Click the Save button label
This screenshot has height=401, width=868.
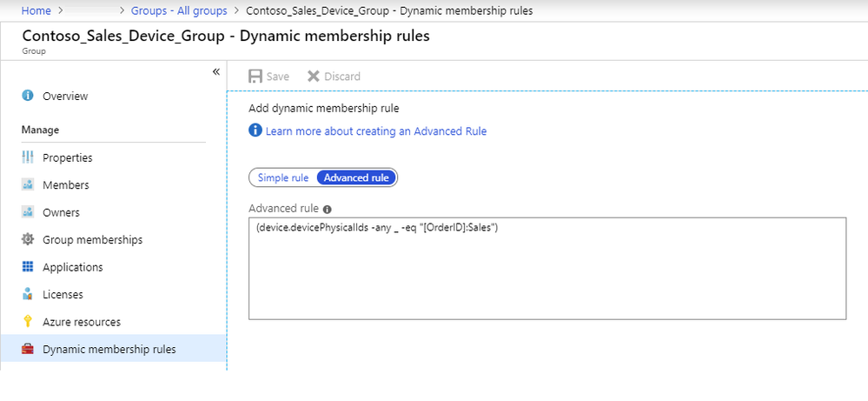[x=278, y=77]
